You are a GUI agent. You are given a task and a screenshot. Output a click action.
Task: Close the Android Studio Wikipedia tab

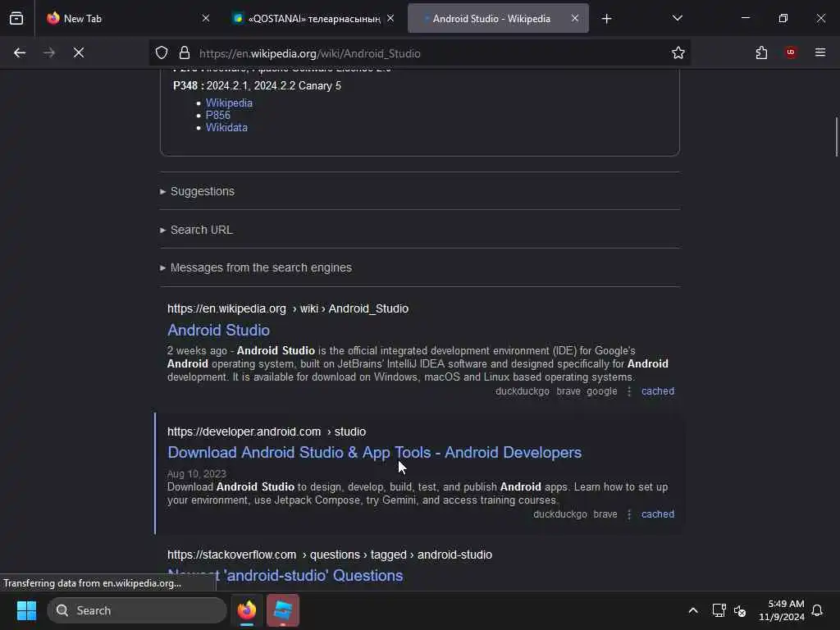[575, 18]
